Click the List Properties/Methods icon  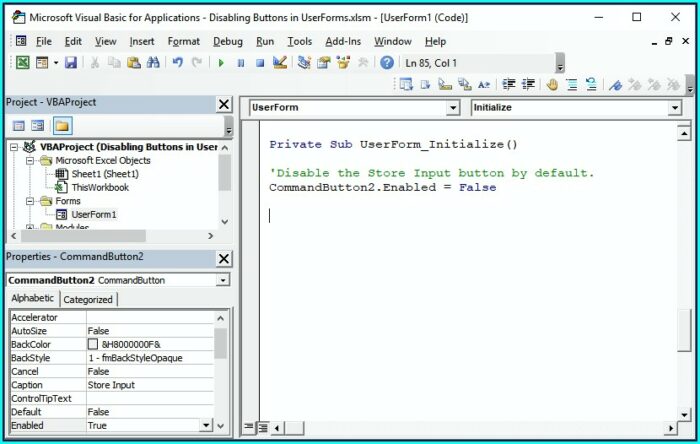coord(406,84)
